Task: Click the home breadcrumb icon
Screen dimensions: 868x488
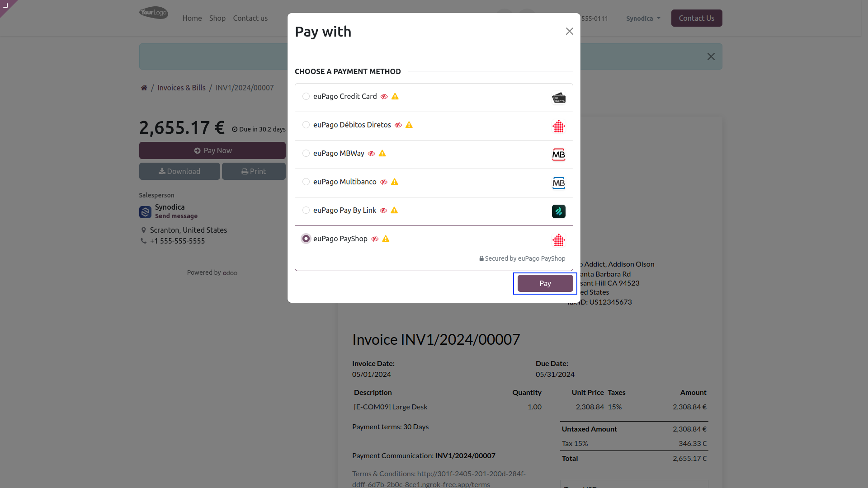Action: coord(144,88)
